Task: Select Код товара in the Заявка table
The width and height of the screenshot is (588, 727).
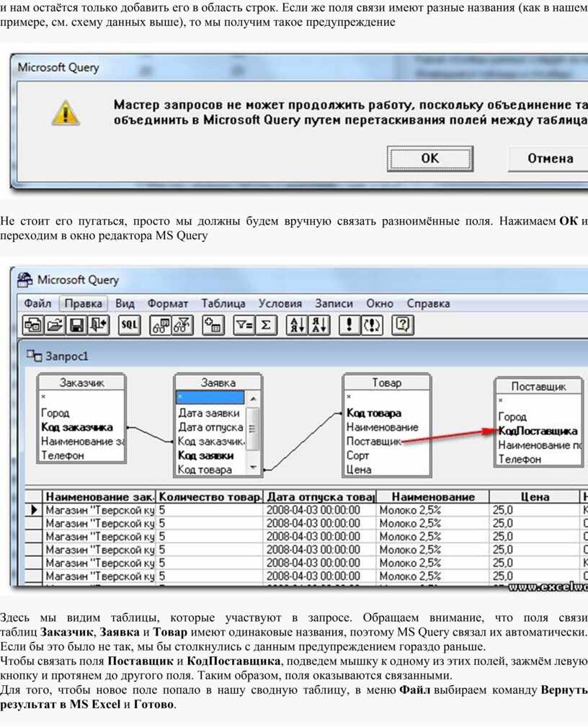Action: [x=205, y=470]
